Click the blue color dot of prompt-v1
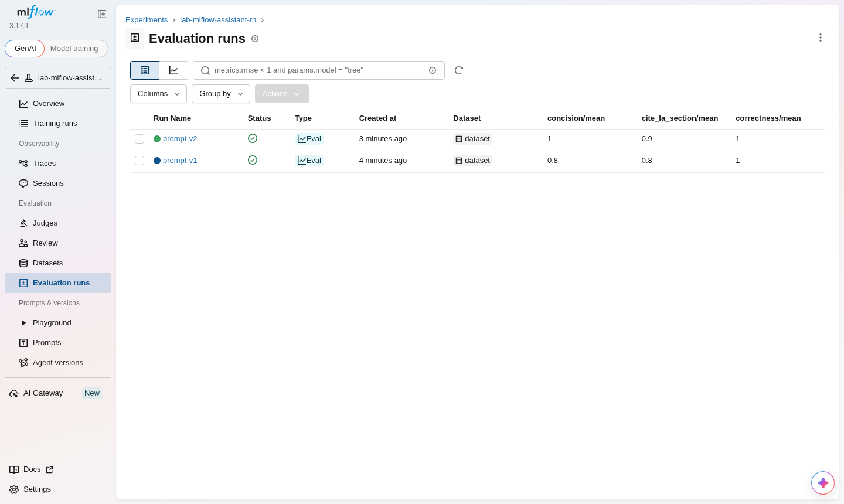 [x=157, y=161]
